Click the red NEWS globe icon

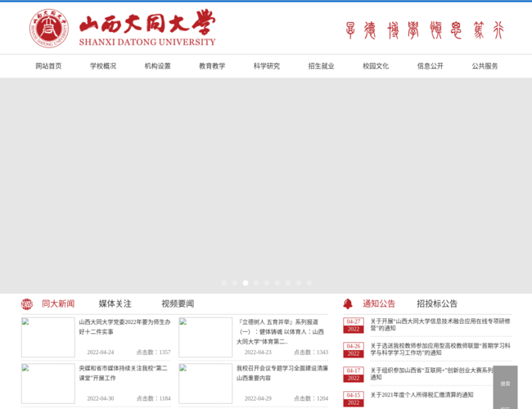click(x=27, y=303)
